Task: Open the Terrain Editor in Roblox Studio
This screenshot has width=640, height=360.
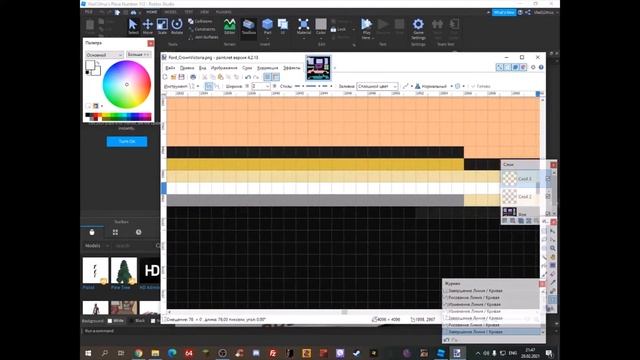Action: tap(229, 27)
